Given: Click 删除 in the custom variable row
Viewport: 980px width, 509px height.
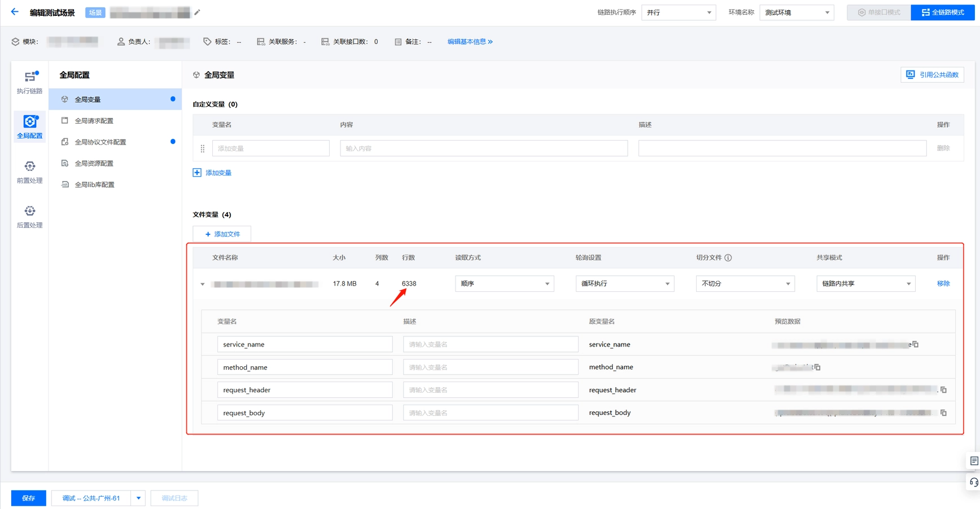Looking at the screenshot, I should coord(943,148).
